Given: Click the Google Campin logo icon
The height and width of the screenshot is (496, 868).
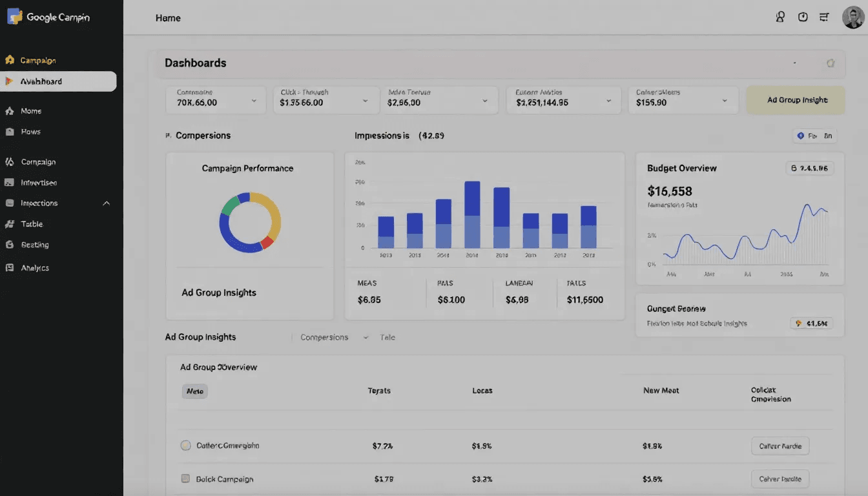Looking at the screenshot, I should [x=14, y=17].
